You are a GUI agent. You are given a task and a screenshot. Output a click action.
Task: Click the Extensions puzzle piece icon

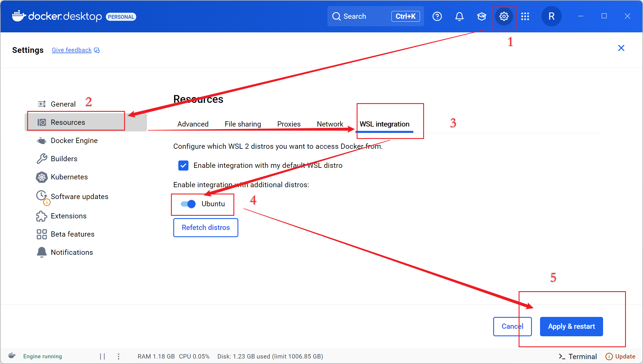[x=42, y=216]
